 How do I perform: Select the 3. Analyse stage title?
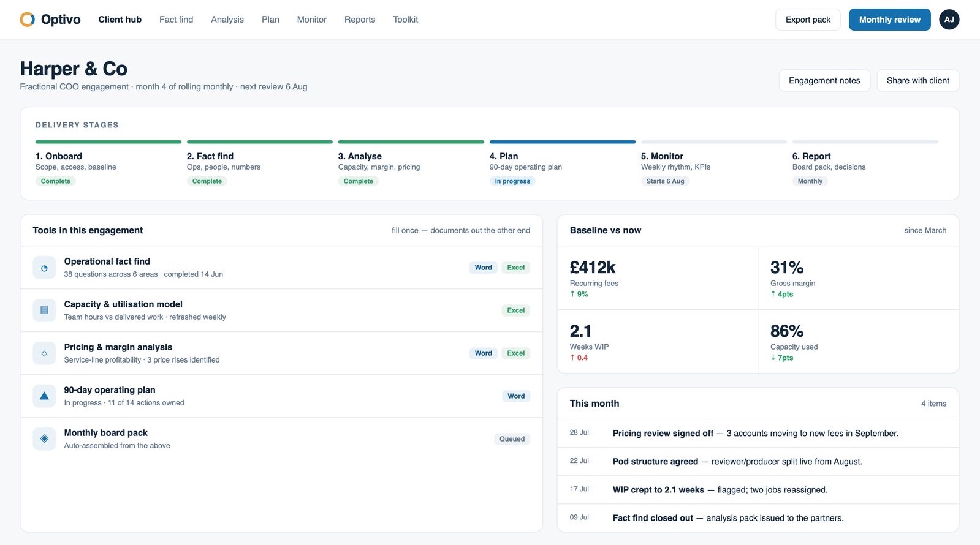click(x=360, y=156)
